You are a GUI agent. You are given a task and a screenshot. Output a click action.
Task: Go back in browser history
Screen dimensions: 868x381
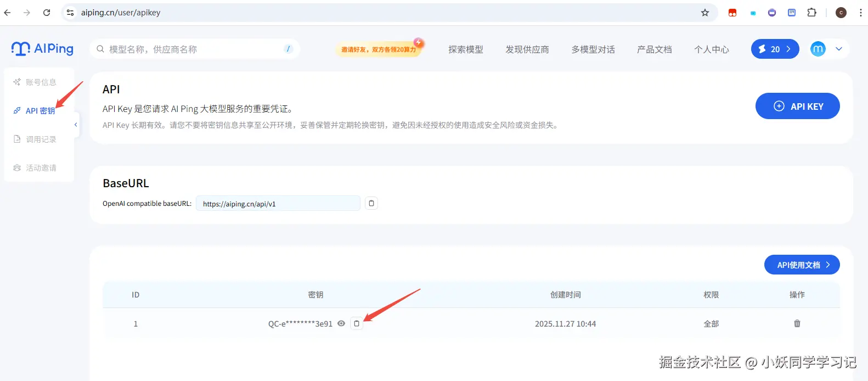pyautogui.click(x=7, y=13)
